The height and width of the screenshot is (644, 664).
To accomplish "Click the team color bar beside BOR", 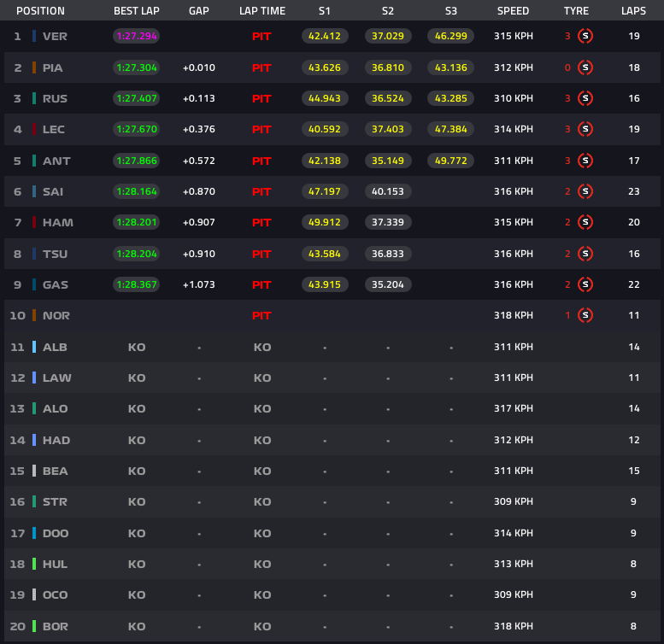I will [x=33, y=626].
